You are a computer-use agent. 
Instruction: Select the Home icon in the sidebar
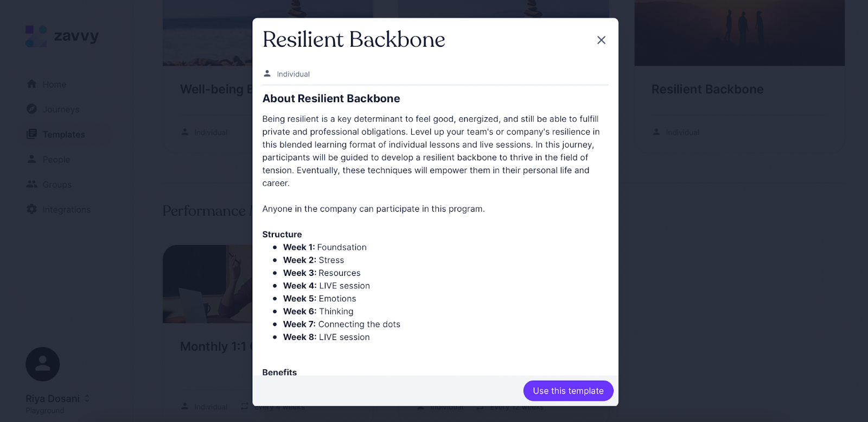coord(31,84)
